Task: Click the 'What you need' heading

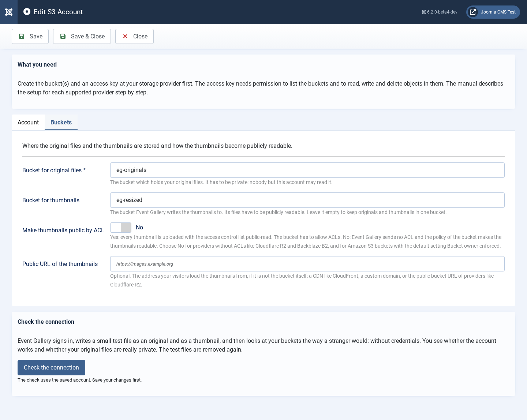Action: point(37,64)
